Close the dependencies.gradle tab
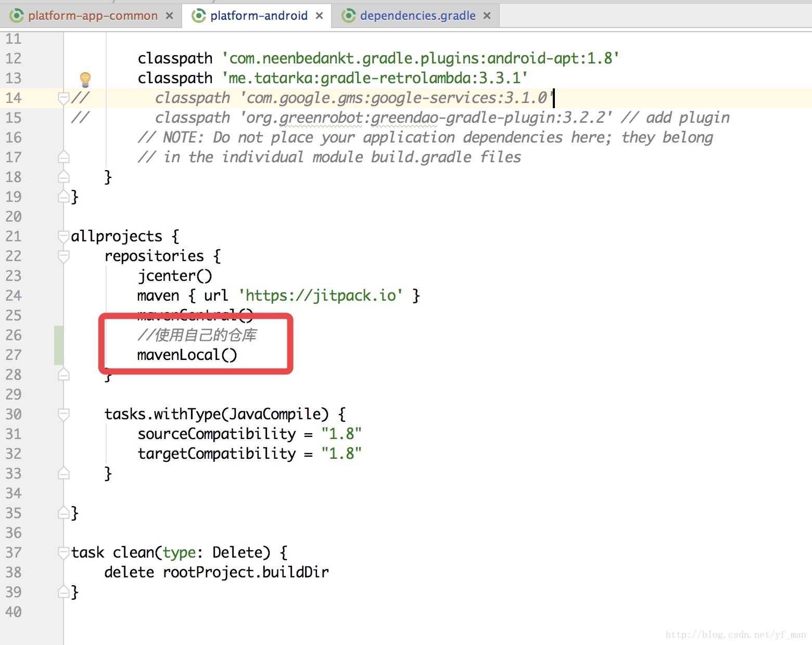 487,16
